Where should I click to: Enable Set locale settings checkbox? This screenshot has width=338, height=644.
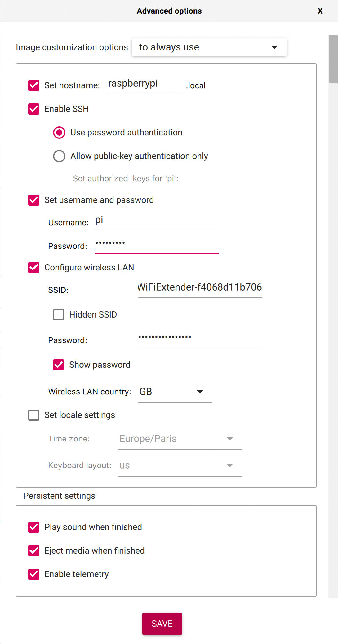34,415
